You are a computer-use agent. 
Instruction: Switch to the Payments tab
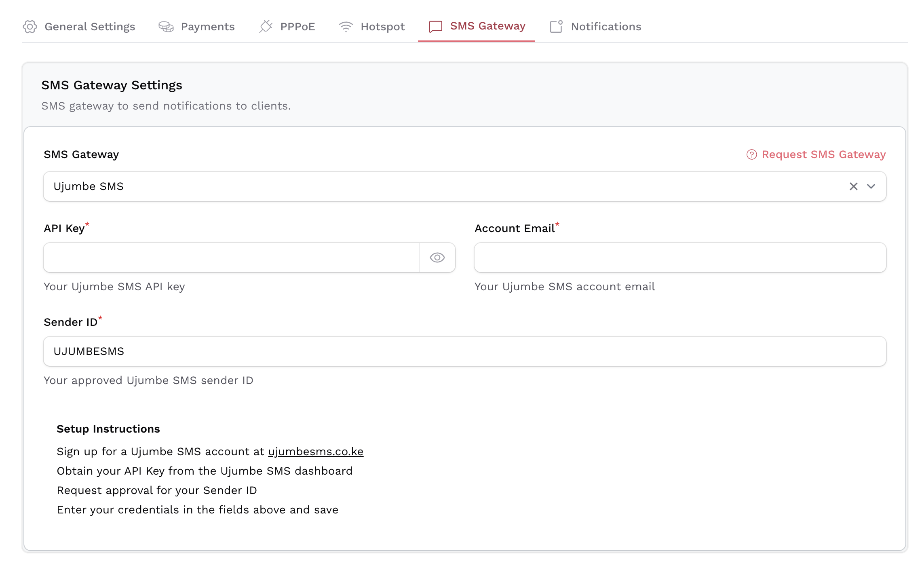coord(208,27)
